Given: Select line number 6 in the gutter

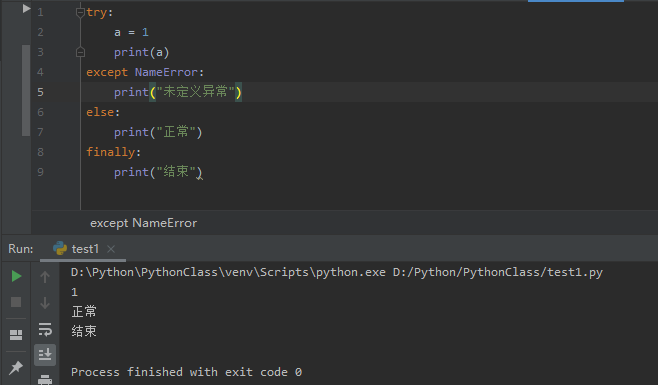Looking at the screenshot, I should (x=40, y=112).
